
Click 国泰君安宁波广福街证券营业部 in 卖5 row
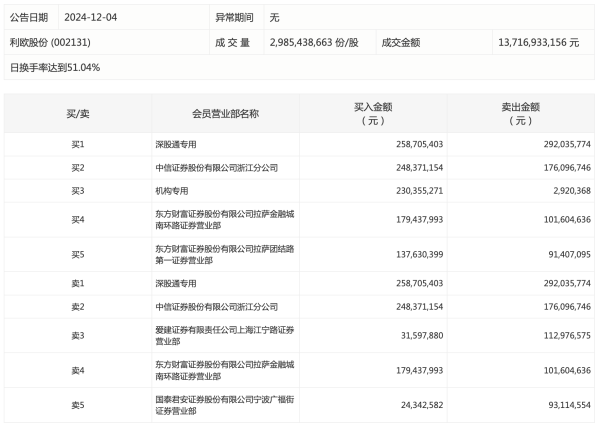click(x=225, y=405)
